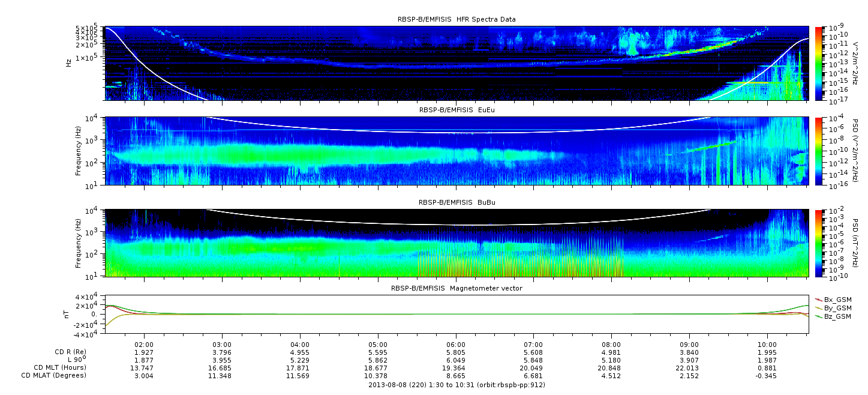868x395 pixels.
Task: Select the Magnetometer vector panel title
Action: (456, 288)
